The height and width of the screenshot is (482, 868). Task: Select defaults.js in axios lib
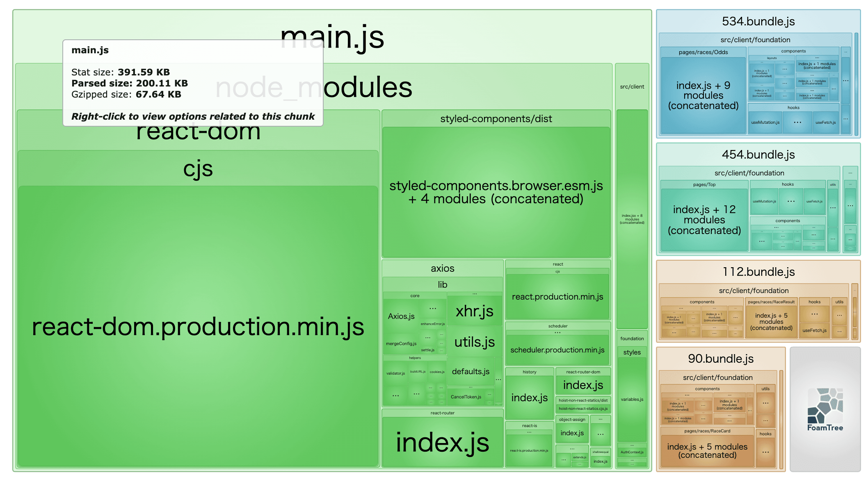[x=471, y=371]
